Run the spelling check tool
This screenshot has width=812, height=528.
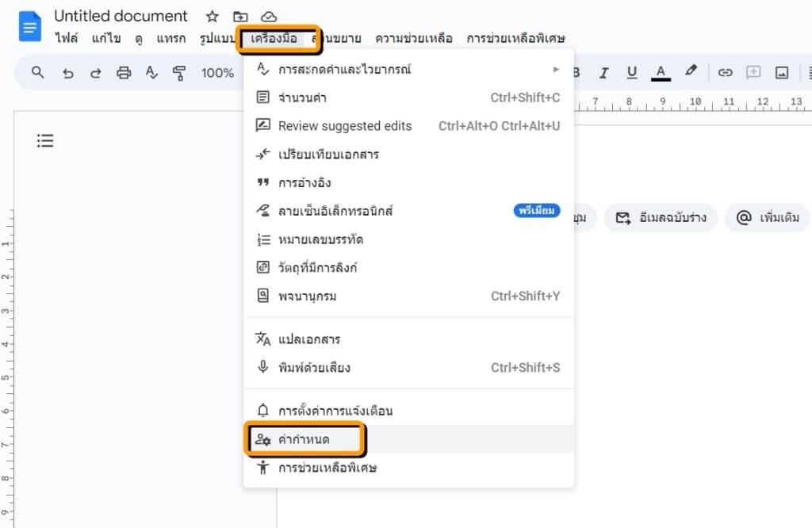pos(151,72)
